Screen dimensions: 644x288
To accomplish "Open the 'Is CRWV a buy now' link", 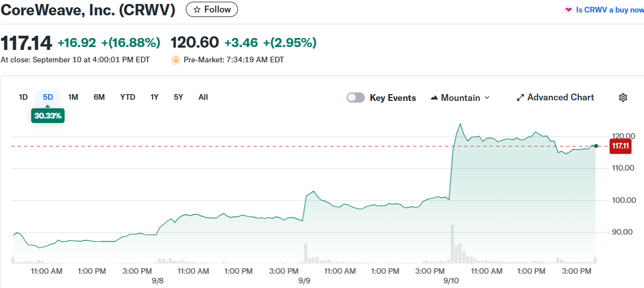I will (610, 10).
